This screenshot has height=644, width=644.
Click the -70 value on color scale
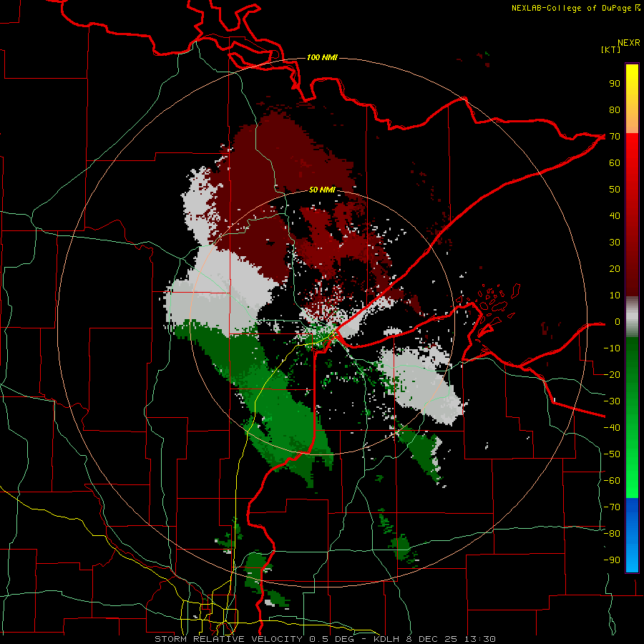pos(612,507)
